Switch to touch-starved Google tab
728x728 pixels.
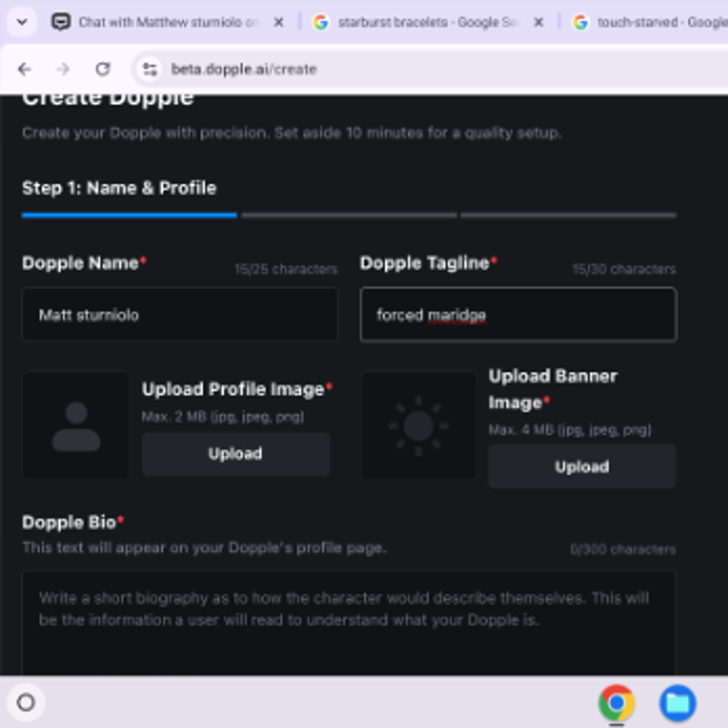click(649, 22)
